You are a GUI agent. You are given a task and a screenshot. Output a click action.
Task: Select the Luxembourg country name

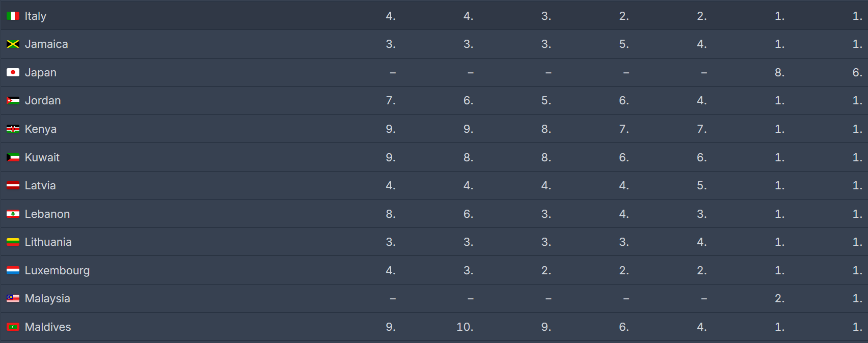click(x=57, y=271)
